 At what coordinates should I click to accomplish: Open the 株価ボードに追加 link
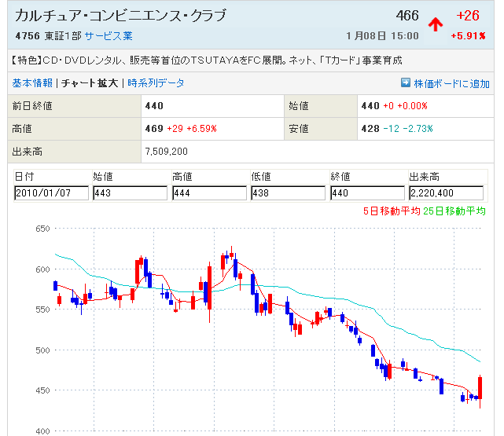[451, 83]
